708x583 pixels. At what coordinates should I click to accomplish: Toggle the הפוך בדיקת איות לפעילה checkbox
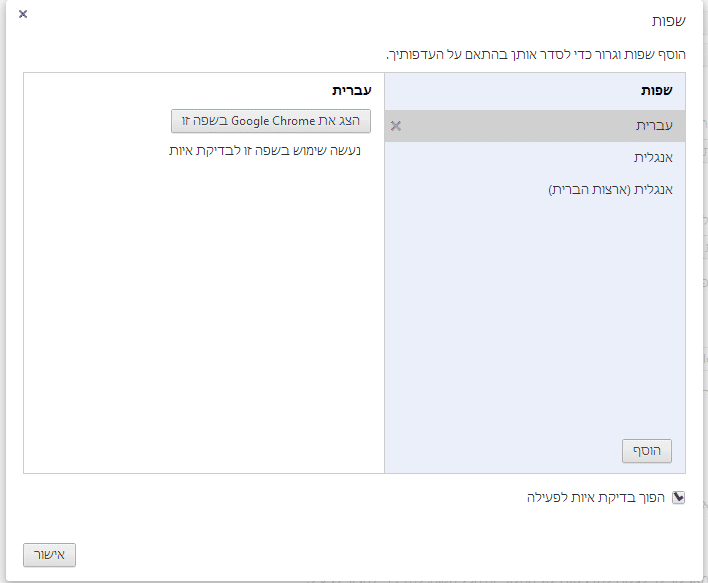click(x=679, y=497)
